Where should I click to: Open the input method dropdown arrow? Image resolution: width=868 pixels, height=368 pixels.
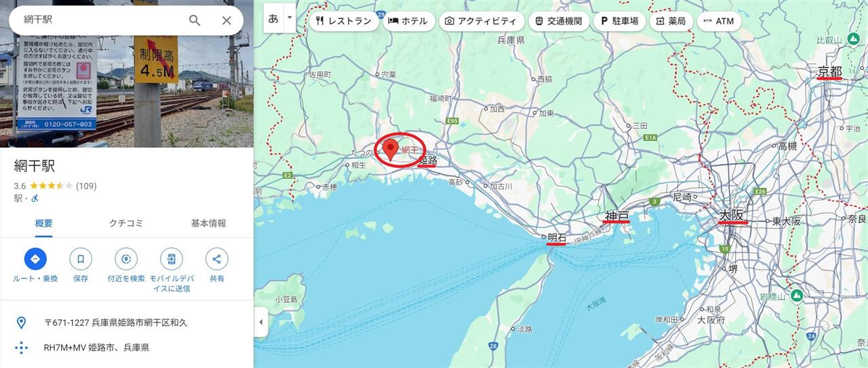click(290, 18)
